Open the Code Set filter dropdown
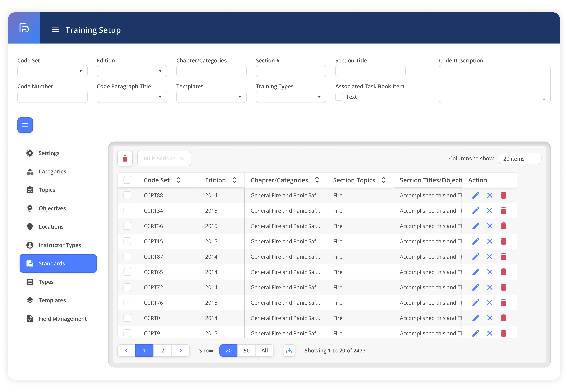The height and width of the screenshot is (392, 568). [52, 71]
